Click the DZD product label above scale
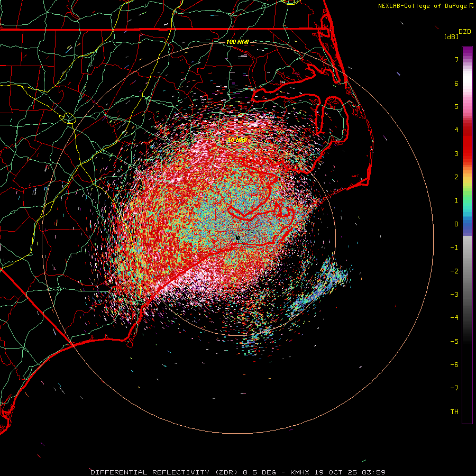 464,32
